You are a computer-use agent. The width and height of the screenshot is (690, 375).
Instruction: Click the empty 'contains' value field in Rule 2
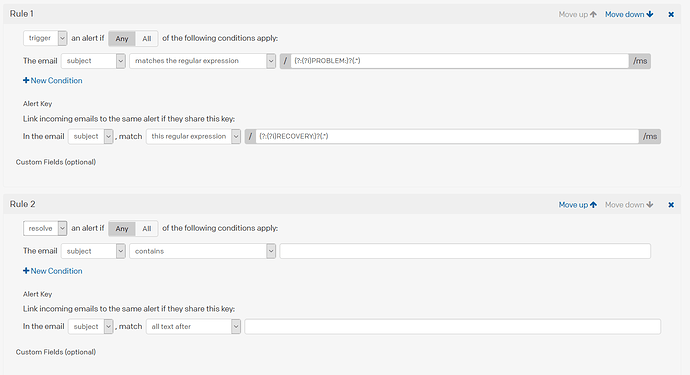pos(465,251)
